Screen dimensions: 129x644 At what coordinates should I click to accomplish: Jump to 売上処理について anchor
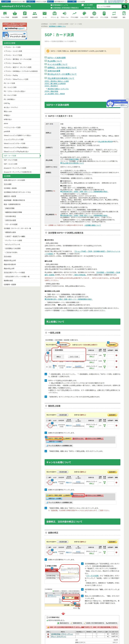(x=55, y=61)
